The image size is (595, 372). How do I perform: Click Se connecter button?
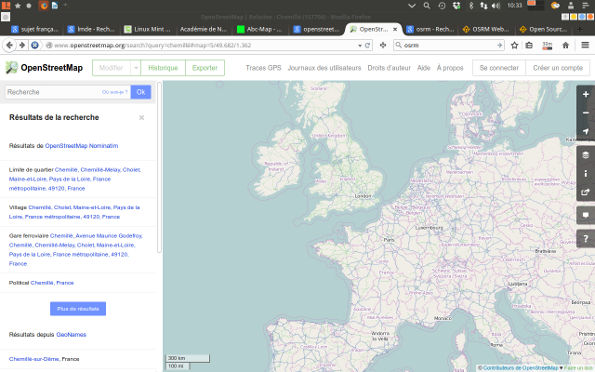[499, 68]
